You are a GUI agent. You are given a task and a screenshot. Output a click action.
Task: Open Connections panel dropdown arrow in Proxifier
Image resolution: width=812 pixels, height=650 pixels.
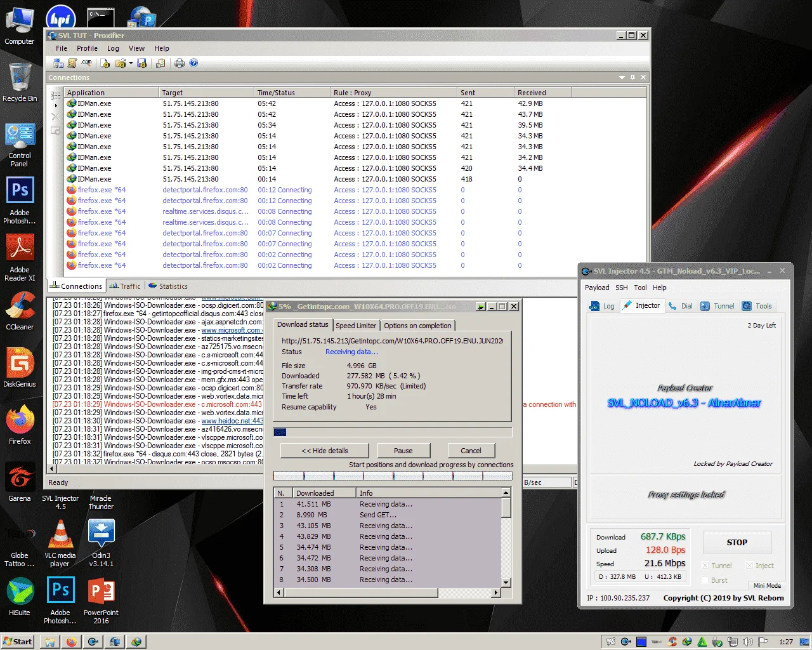pos(622,77)
